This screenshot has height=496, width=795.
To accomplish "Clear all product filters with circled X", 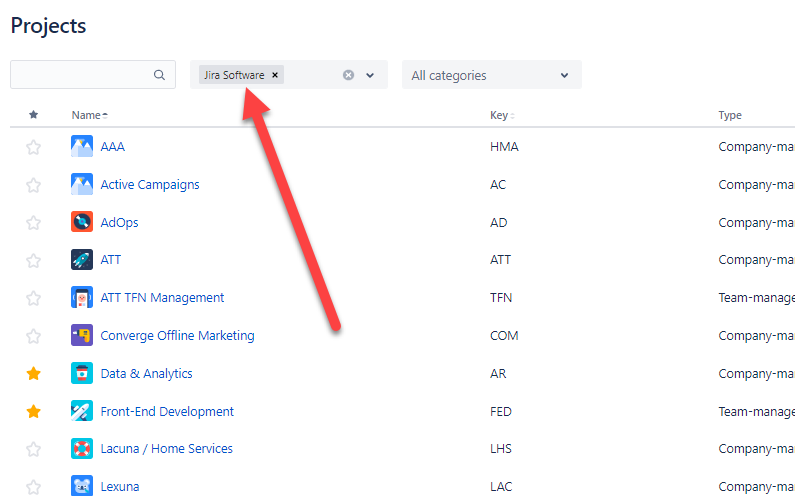I will point(348,75).
